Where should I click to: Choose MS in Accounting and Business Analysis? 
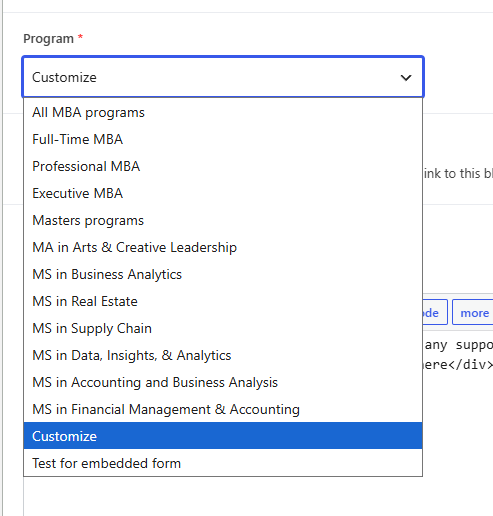click(223, 382)
